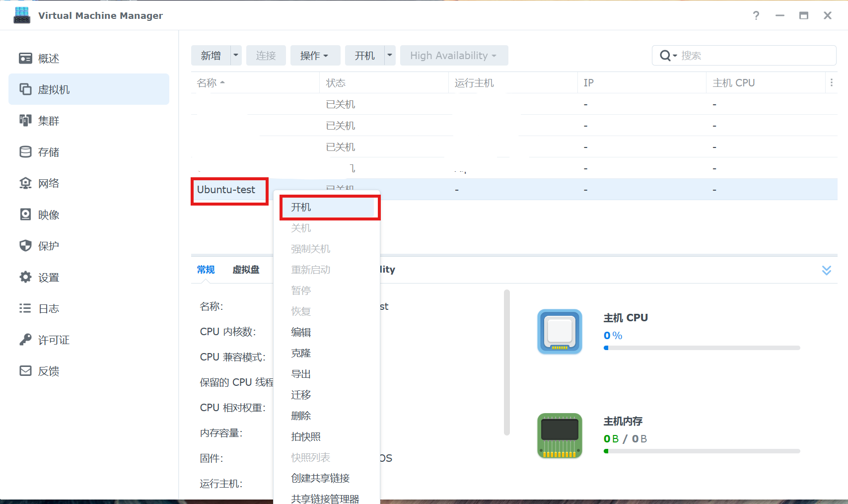Click the Protection (保护) shield icon
This screenshot has height=504, width=848.
point(25,246)
